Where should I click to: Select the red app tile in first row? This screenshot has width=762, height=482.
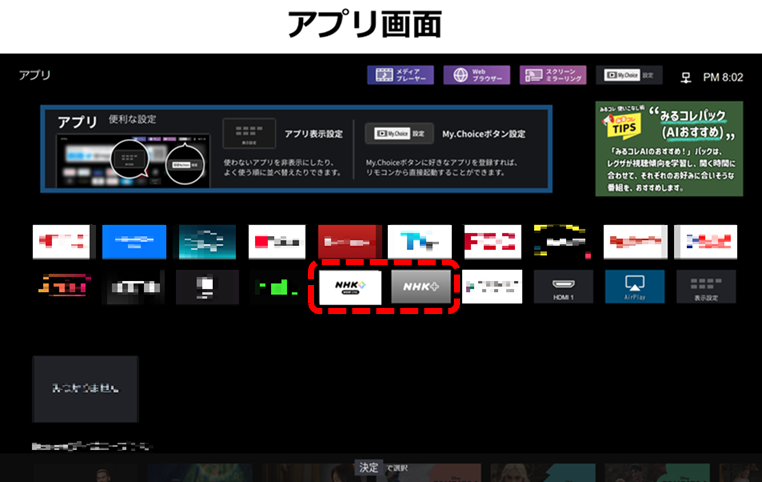point(350,242)
